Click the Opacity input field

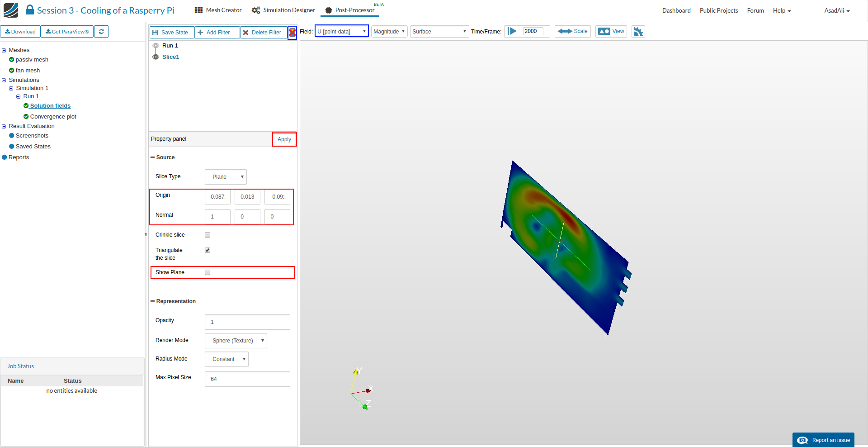point(247,322)
